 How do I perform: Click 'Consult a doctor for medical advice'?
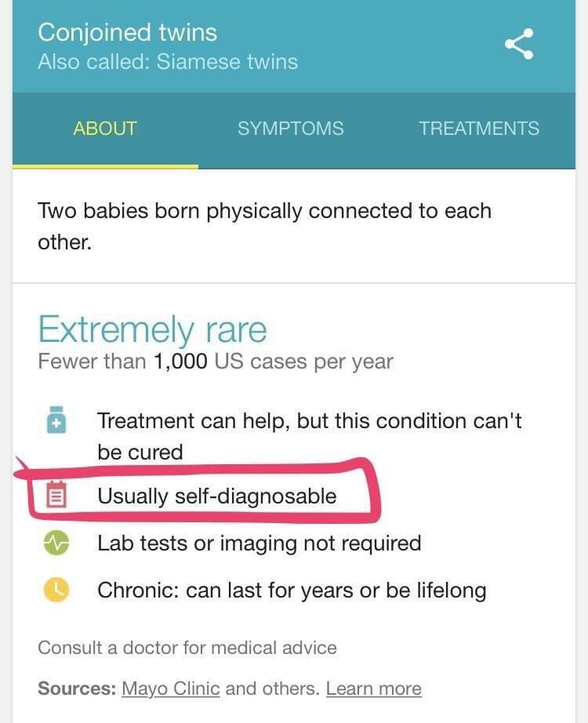click(187, 648)
